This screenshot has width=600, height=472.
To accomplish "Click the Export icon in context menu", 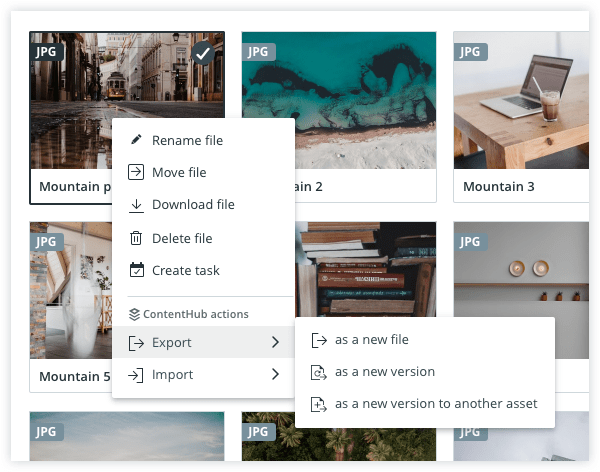I will tap(136, 343).
